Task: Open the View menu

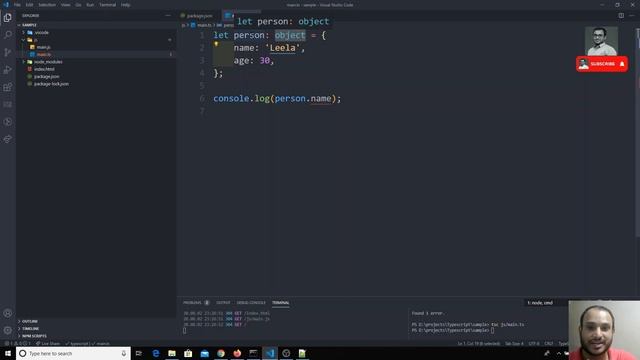Action: [x=65, y=5]
